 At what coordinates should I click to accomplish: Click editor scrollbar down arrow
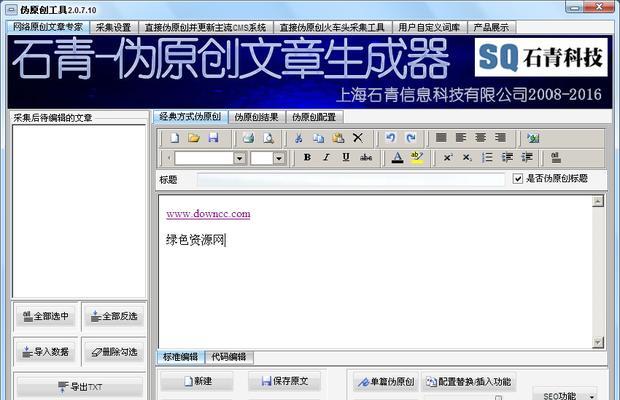coord(597,342)
